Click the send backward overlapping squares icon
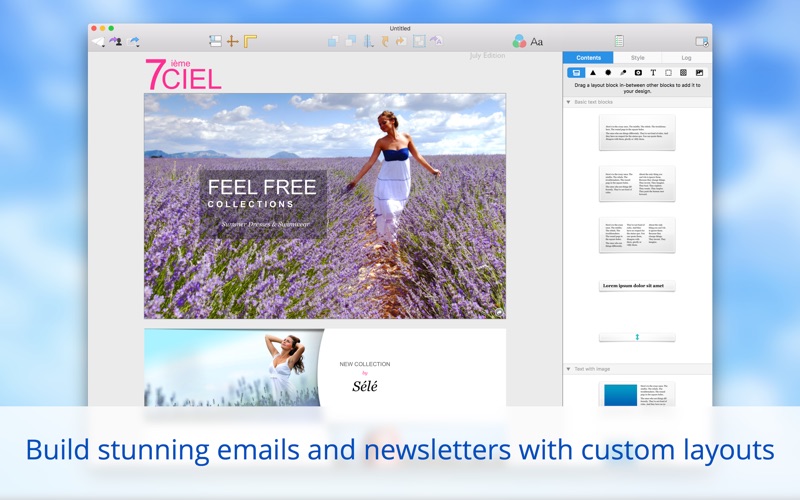Image resolution: width=800 pixels, height=500 pixels. click(351, 41)
